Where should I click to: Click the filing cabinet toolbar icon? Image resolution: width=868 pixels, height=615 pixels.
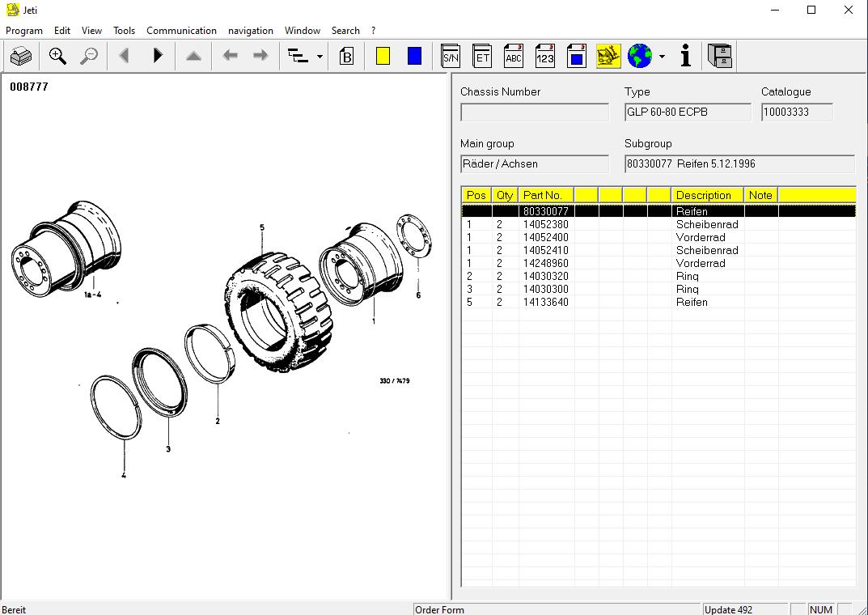[720, 56]
